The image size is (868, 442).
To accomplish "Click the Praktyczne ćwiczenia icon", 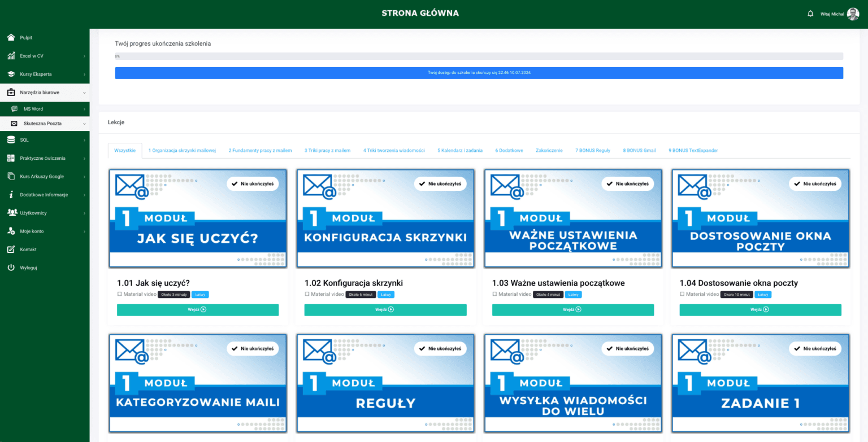I will [x=11, y=158].
